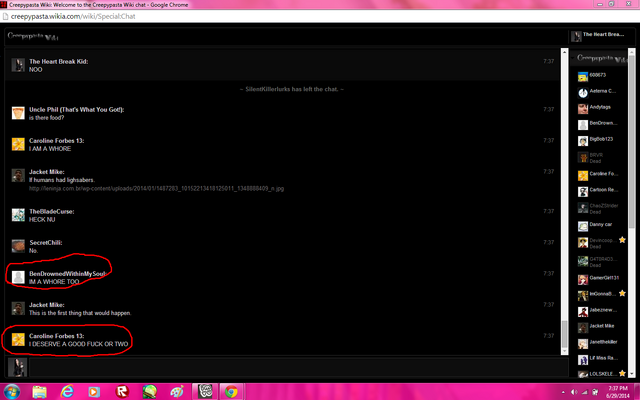The image size is (640, 400).
Task: Select G4T0R4D3... in the user list
Action: click(599, 261)
